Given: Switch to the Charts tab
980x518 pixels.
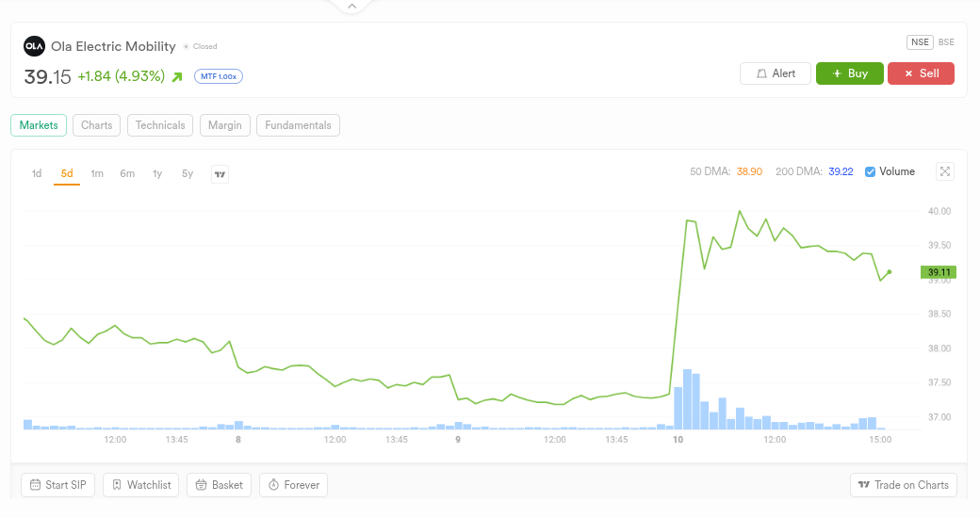Looking at the screenshot, I should coord(97,125).
